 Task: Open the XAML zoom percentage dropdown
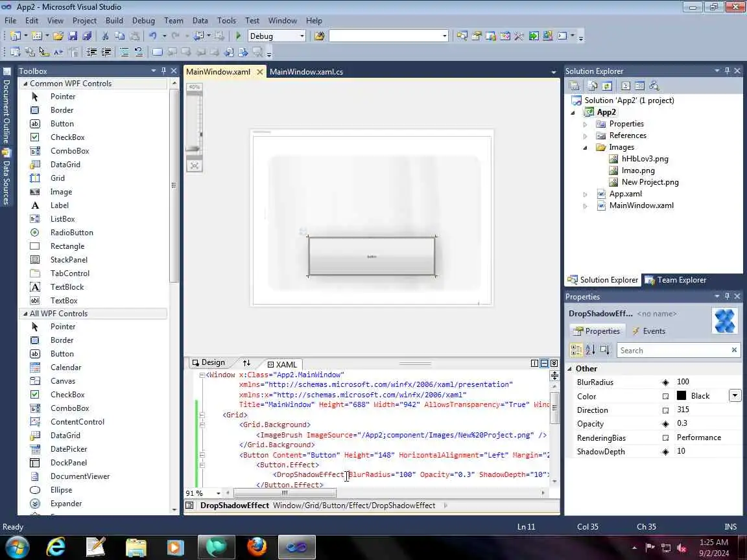pyautogui.click(x=218, y=493)
